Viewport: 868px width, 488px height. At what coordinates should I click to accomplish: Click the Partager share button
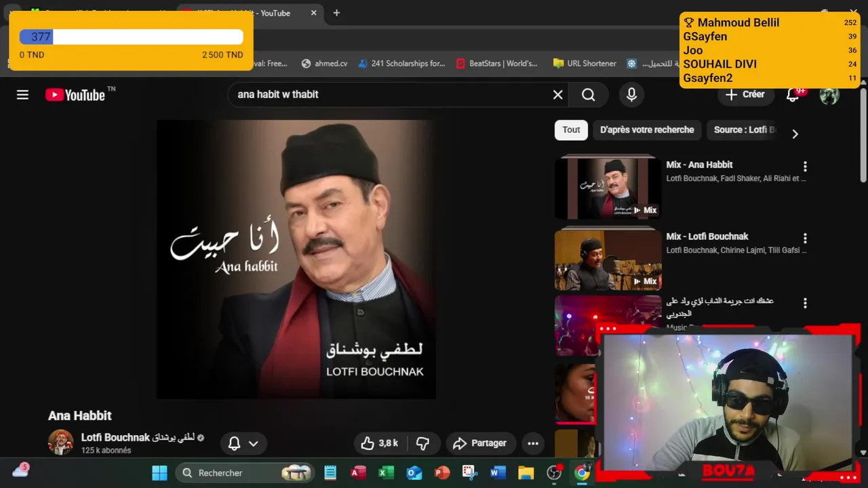pos(480,443)
